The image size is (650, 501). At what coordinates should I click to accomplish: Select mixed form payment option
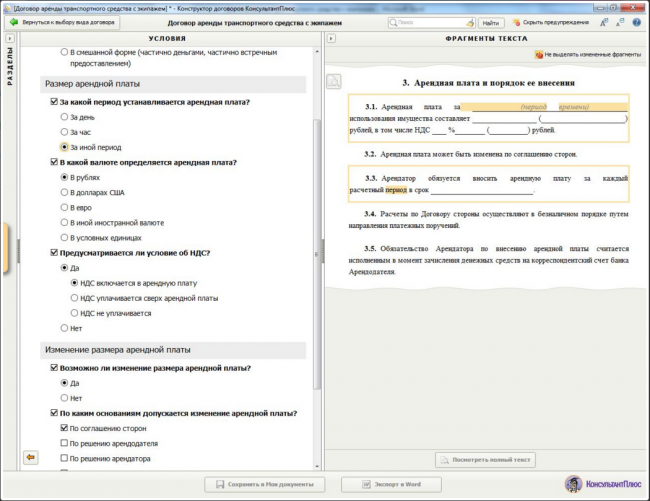[64, 52]
